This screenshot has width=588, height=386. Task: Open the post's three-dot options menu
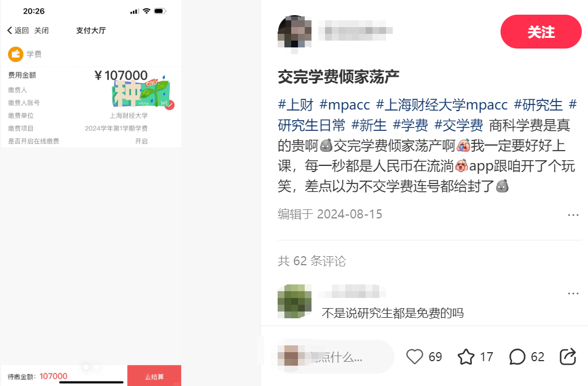tap(573, 215)
